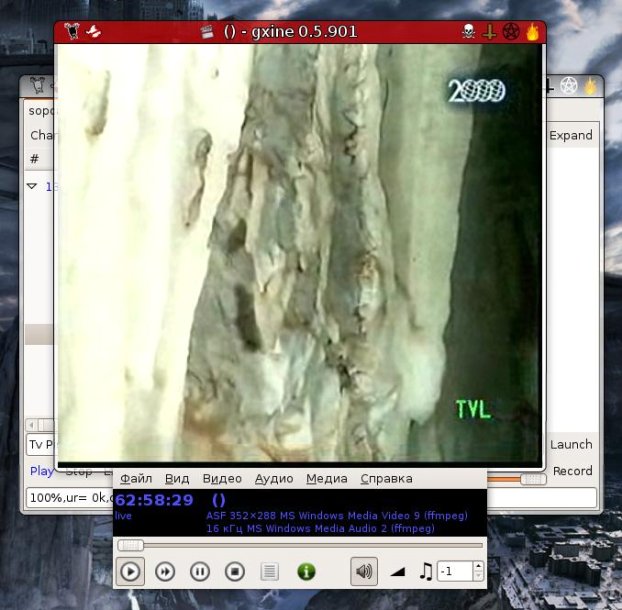
Task: Click the music note audio channel icon
Action: pyautogui.click(x=426, y=572)
